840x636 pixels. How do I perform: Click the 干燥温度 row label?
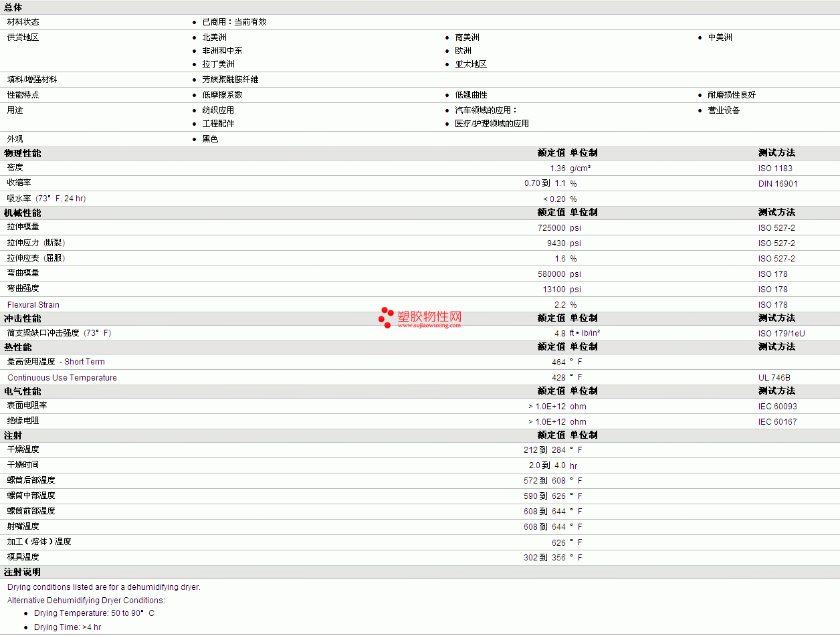[23, 449]
